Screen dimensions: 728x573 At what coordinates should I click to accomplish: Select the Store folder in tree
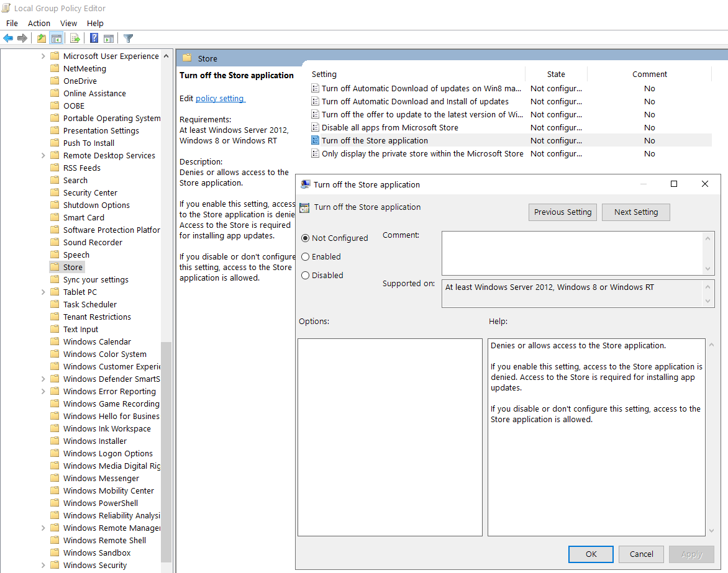(x=73, y=267)
